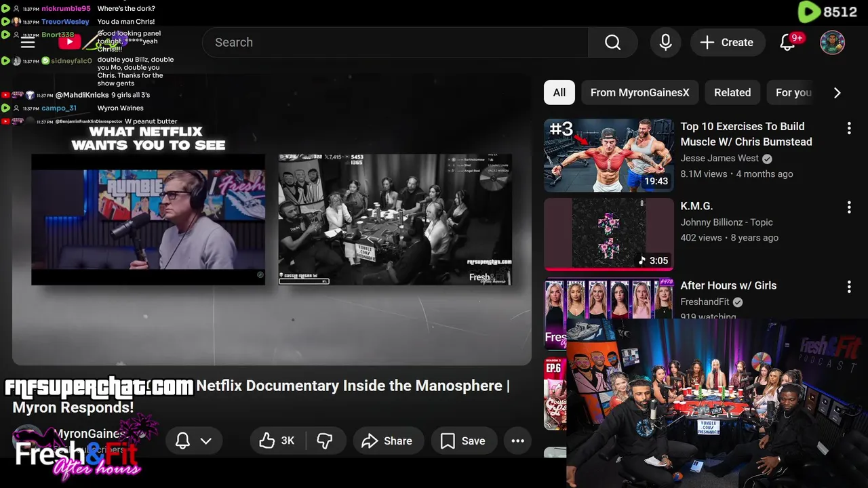Open the notifications bell with 9+ badge
Screen dimensions: 868x488
[787, 42]
